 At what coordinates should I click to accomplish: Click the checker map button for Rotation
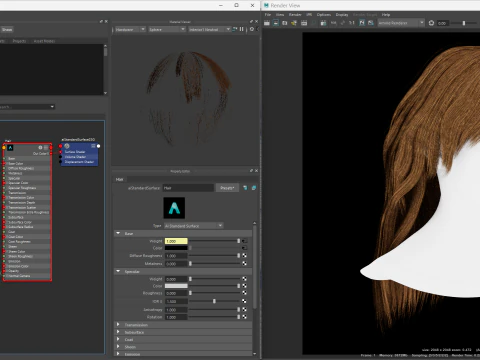tap(244, 317)
